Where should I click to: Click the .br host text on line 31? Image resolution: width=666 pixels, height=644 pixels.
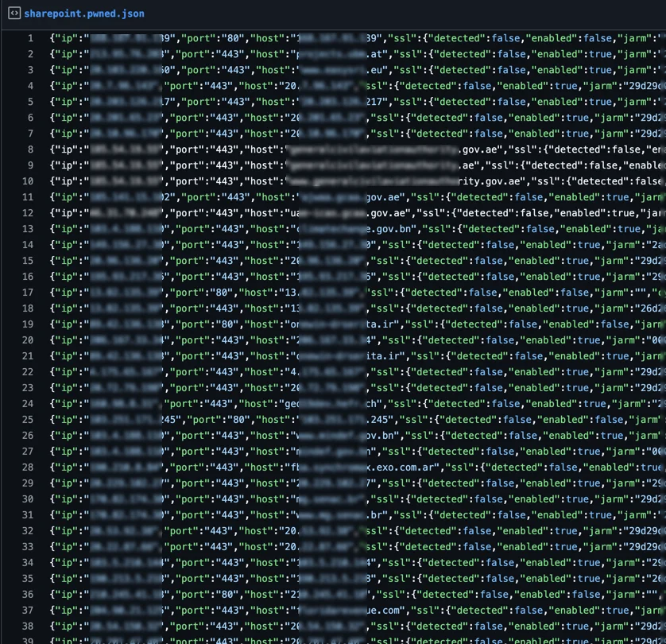(x=374, y=515)
